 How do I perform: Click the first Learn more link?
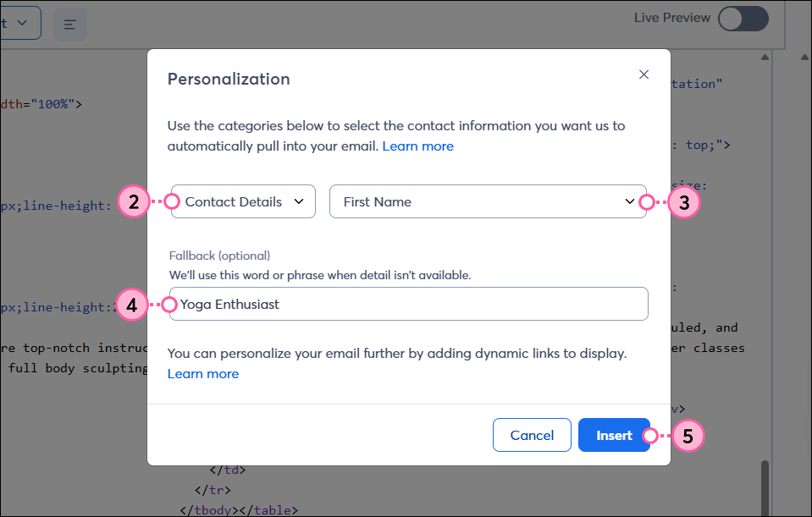click(417, 146)
